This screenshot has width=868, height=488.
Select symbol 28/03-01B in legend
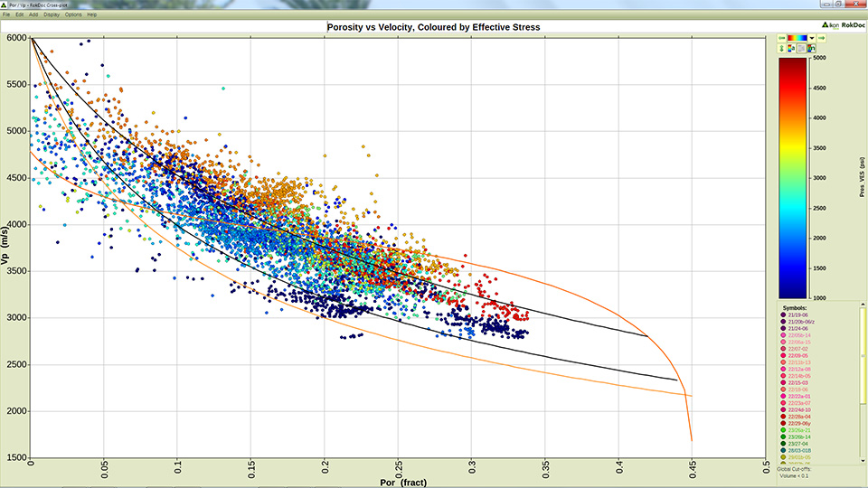click(796, 450)
